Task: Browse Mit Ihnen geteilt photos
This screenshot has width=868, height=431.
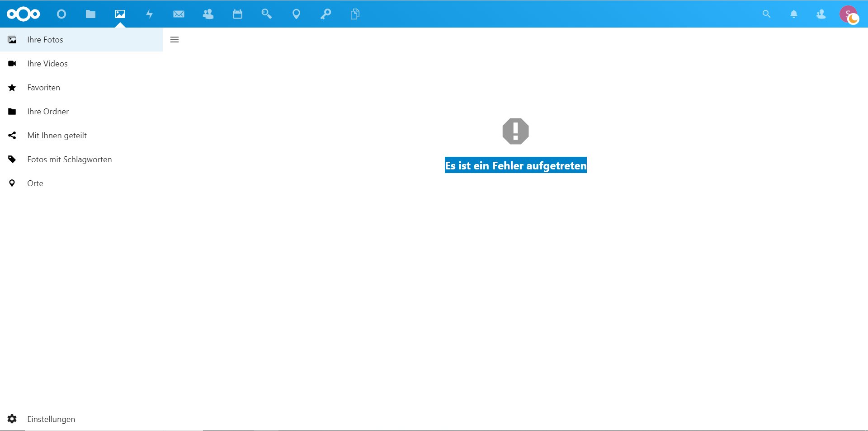Action: pos(57,135)
